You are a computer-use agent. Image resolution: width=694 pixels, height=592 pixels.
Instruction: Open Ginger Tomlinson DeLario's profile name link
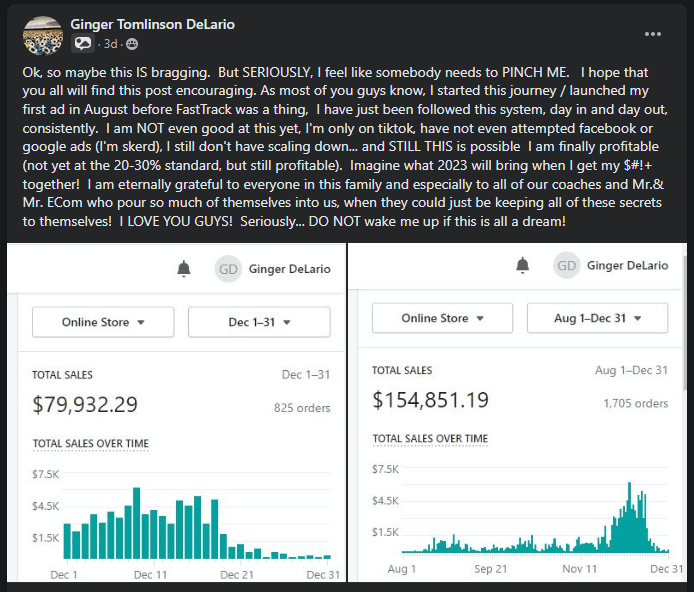(x=153, y=24)
